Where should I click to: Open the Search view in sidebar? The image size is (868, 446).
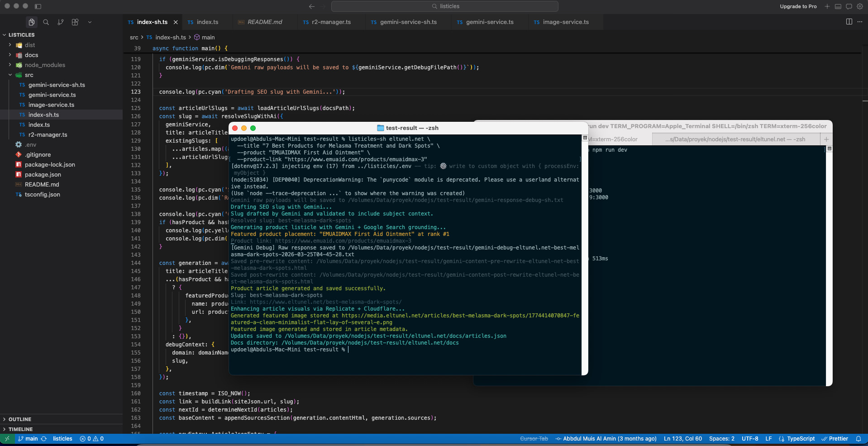46,22
